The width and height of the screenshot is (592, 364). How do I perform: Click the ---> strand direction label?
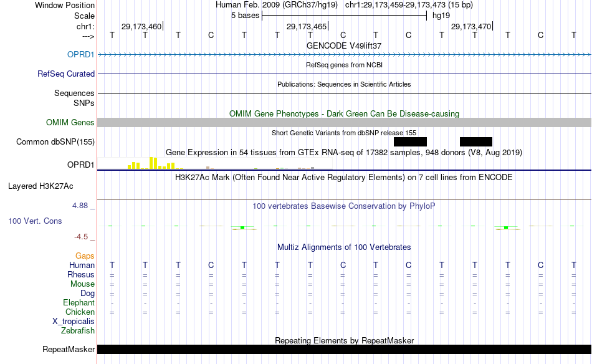click(x=88, y=36)
